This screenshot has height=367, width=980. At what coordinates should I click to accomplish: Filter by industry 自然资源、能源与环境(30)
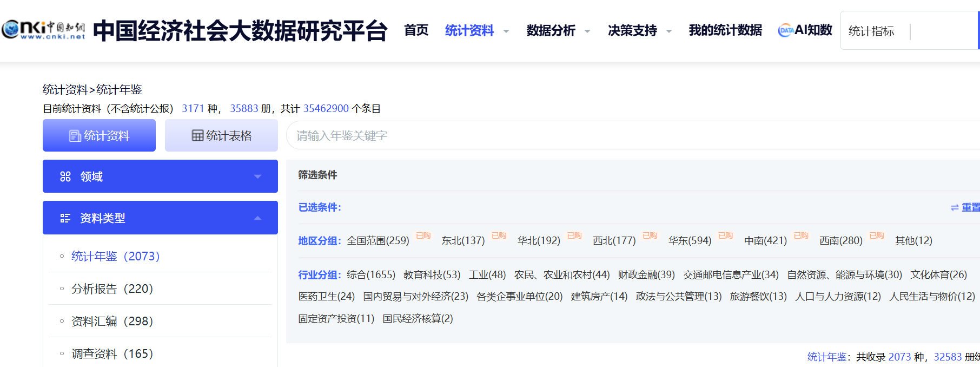tap(844, 274)
